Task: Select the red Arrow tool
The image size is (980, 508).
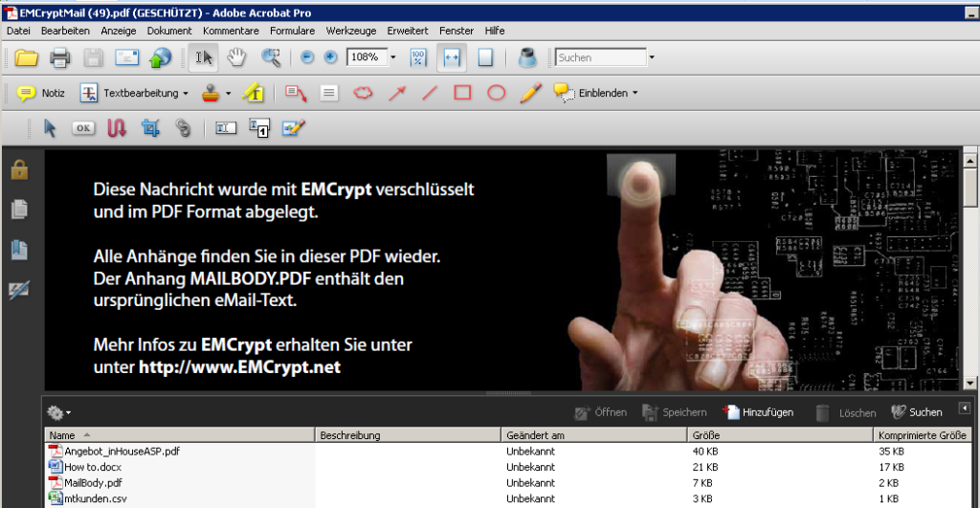Action: pos(397,93)
